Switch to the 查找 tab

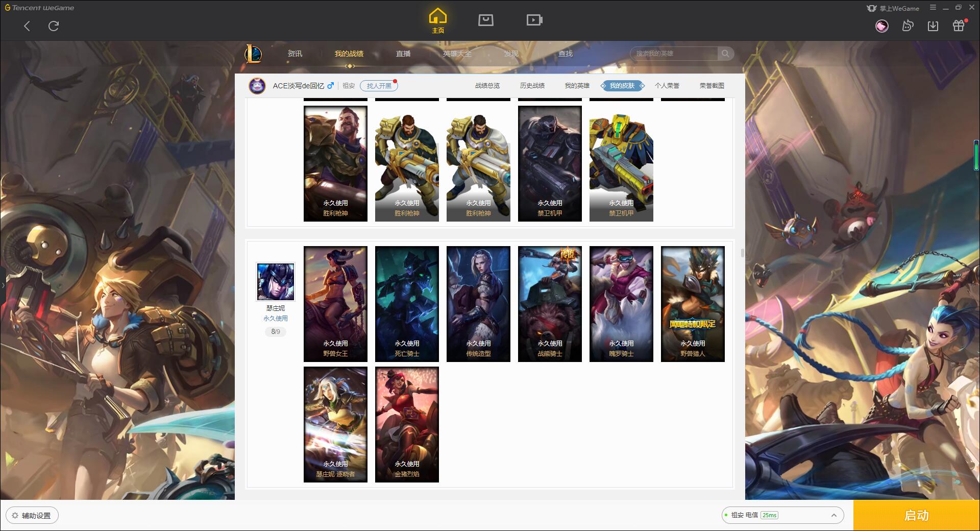click(x=566, y=54)
